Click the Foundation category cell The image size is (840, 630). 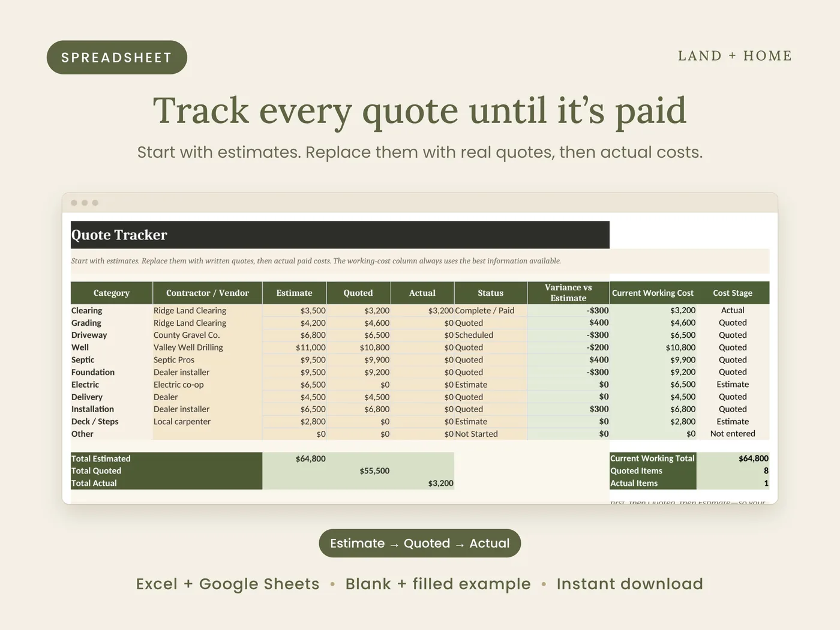point(112,372)
